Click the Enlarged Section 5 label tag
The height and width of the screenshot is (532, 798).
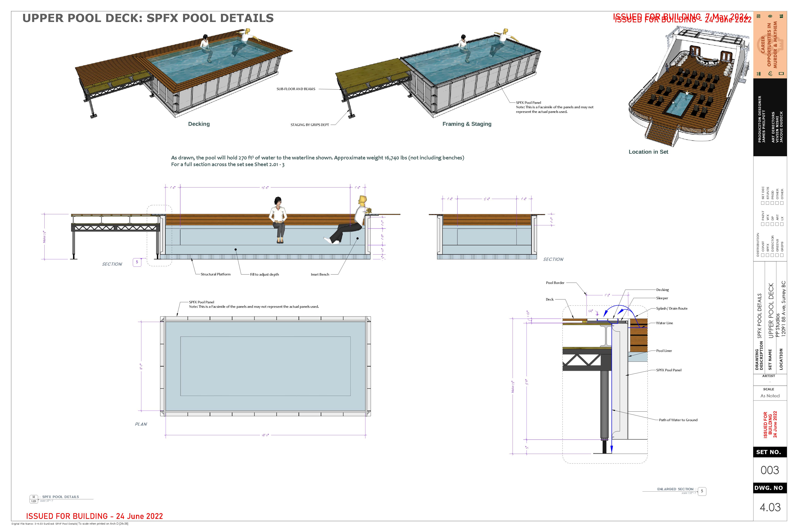pyautogui.click(x=702, y=491)
